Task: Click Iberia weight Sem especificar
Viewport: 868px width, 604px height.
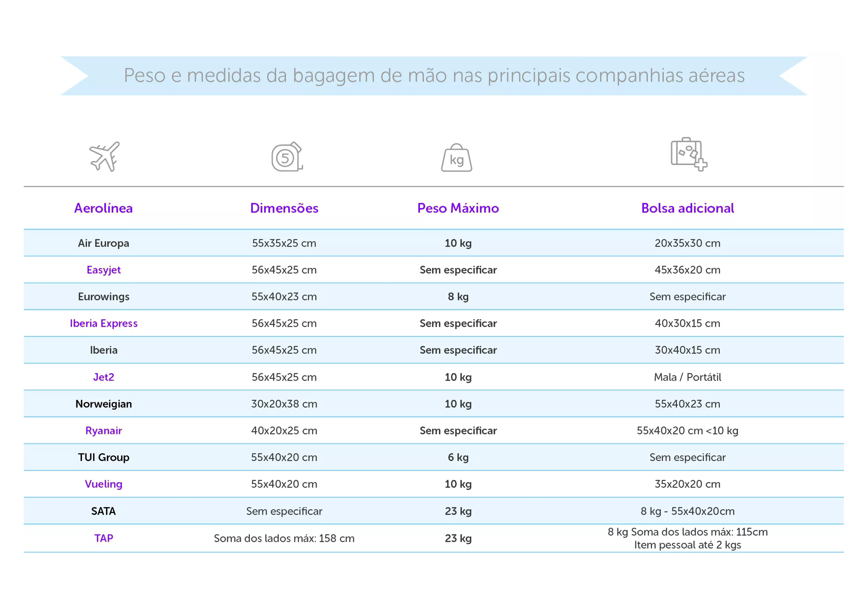Action: (458, 350)
